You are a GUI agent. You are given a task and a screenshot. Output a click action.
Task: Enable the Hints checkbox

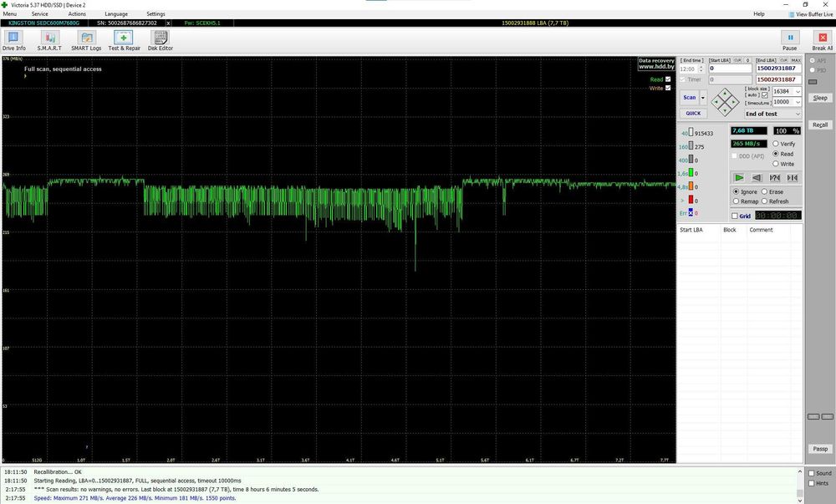coord(812,483)
